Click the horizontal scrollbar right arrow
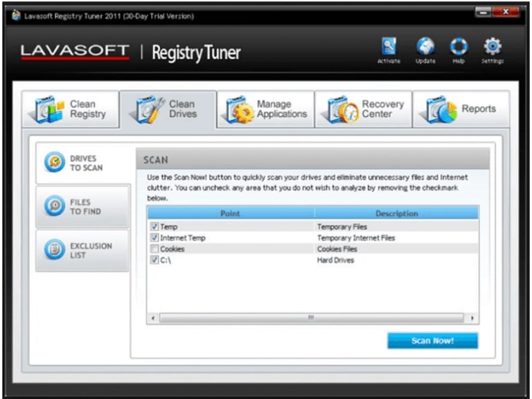 (x=472, y=318)
